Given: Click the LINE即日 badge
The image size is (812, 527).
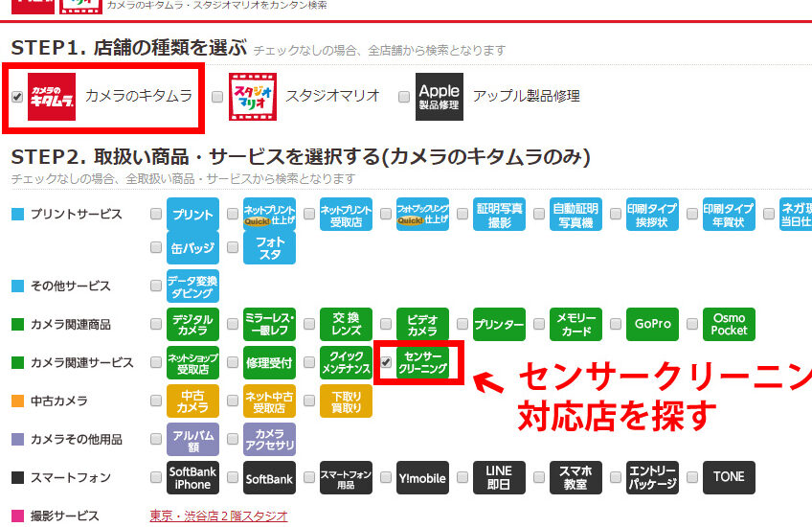Looking at the screenshot, I should 499,477.
